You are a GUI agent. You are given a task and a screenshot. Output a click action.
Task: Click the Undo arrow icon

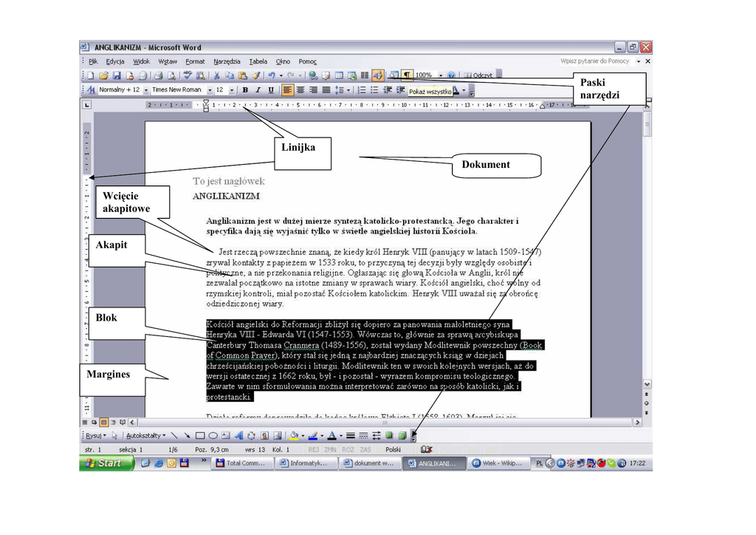(x=272, y=75)
